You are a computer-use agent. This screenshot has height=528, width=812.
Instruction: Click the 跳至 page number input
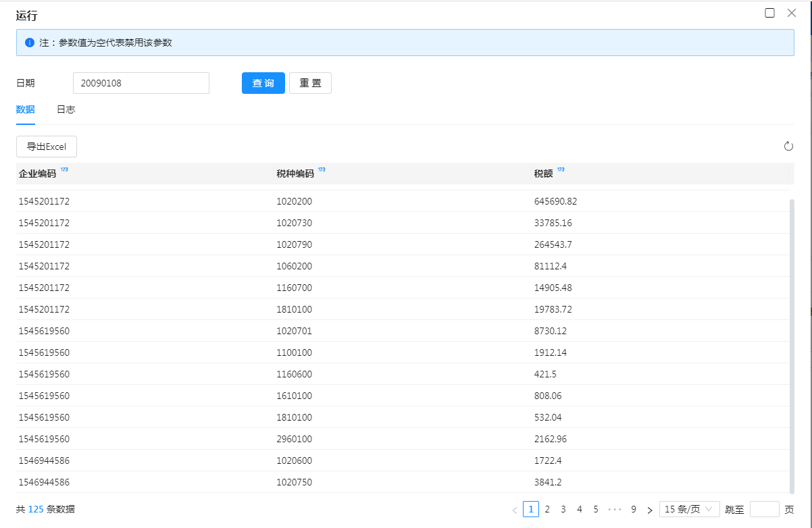click(x=764, y=509)
